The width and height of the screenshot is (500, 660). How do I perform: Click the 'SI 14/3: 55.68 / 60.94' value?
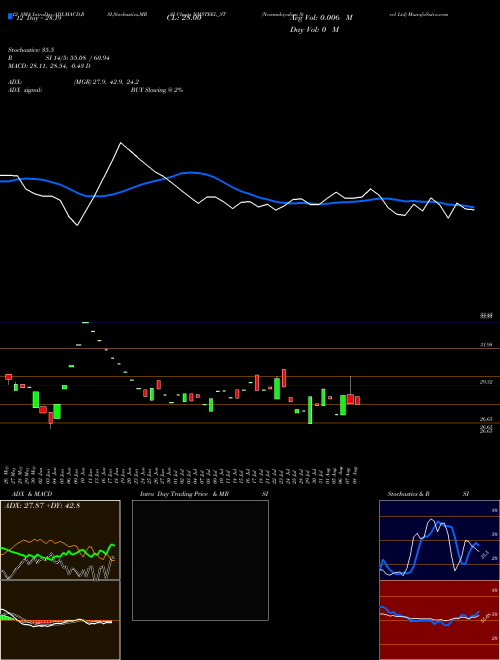pos(78,58)
